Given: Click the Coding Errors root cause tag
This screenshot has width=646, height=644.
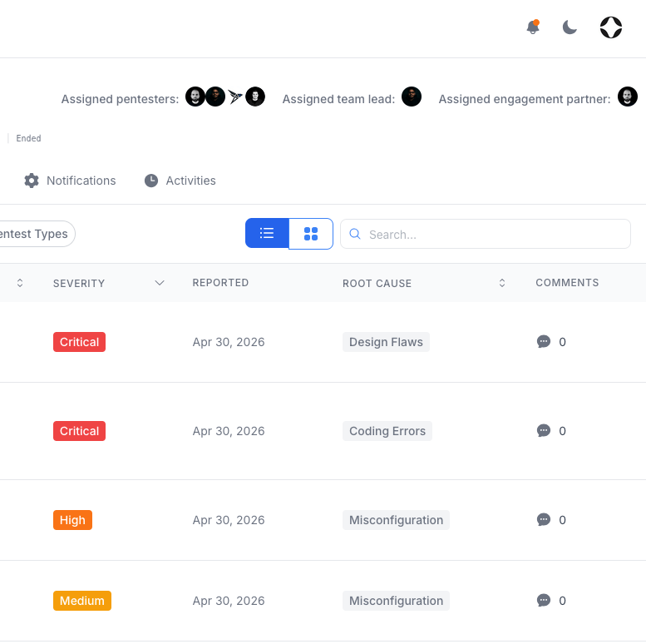Looking at the screenshot, I should (x=387, y=431).
